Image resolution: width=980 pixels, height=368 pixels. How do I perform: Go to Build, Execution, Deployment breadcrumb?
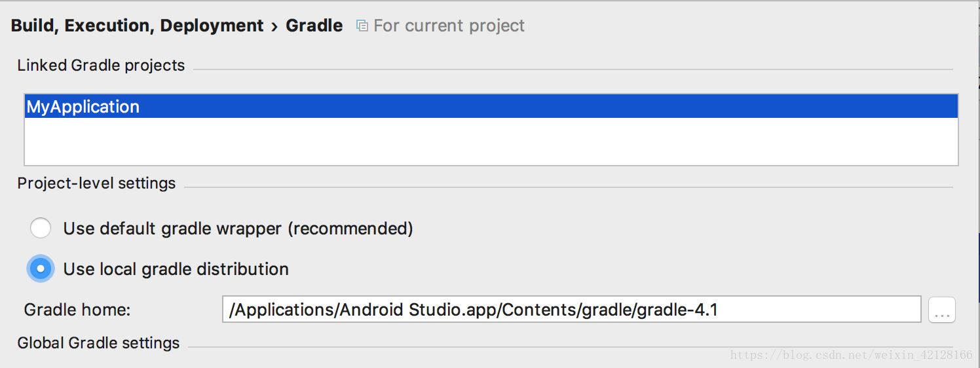tap(137, 26)
